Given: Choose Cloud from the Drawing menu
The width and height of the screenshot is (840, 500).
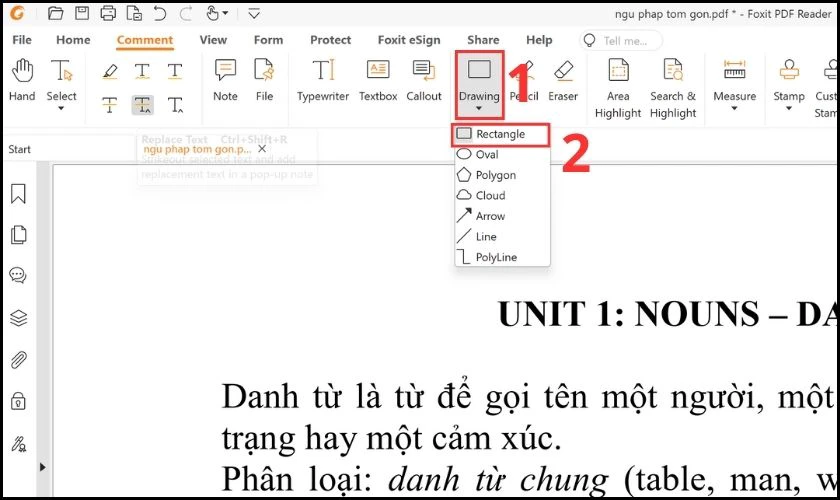Looking at the screenshot, I should tap(501, 195).
